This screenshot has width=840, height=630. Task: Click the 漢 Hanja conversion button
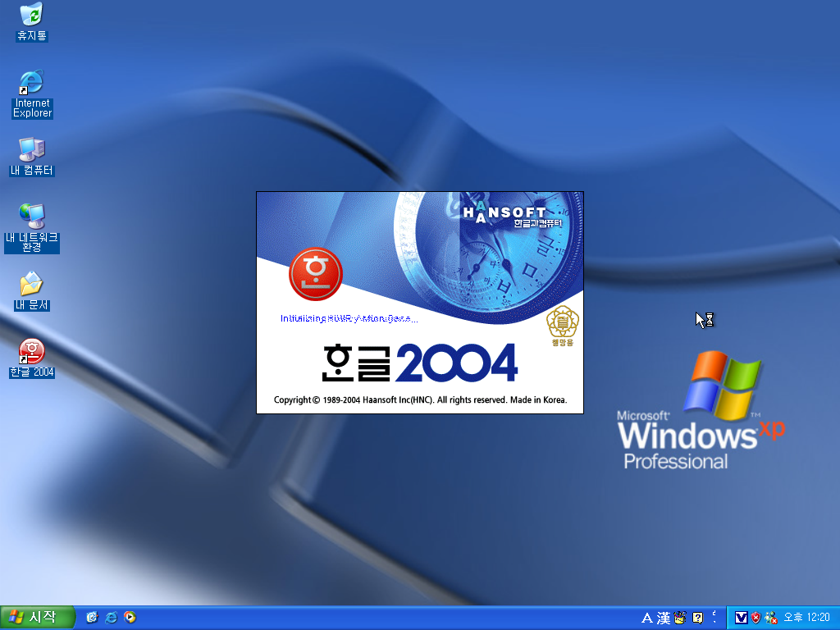pyautogui.click(x=663, y=619)
